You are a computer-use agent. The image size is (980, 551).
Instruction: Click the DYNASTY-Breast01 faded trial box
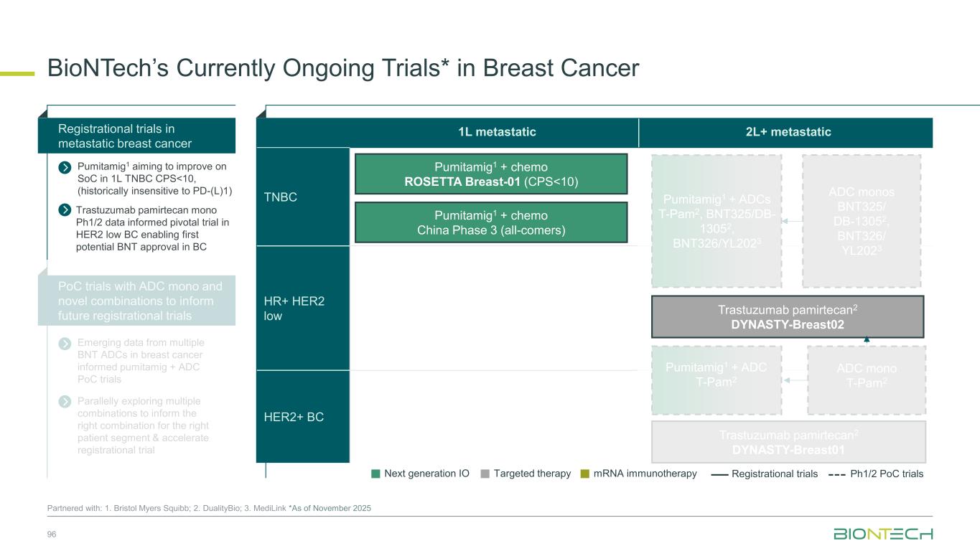[788, 442]
